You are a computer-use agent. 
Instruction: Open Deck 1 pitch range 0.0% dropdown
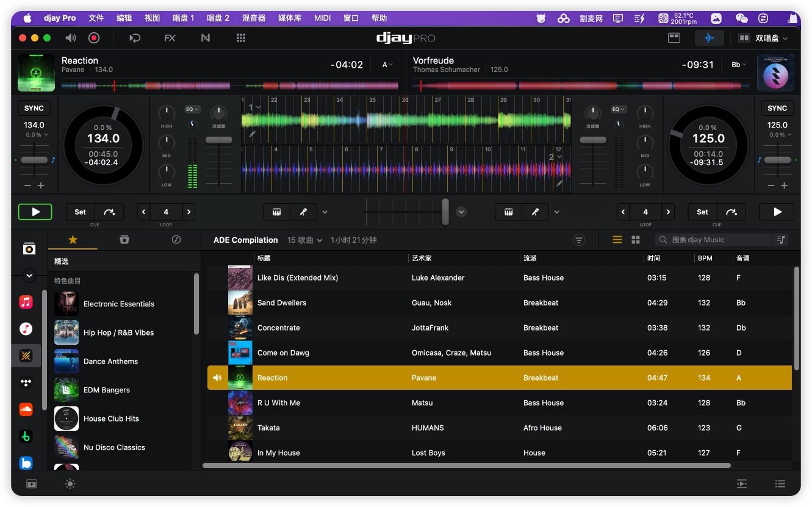37,135
